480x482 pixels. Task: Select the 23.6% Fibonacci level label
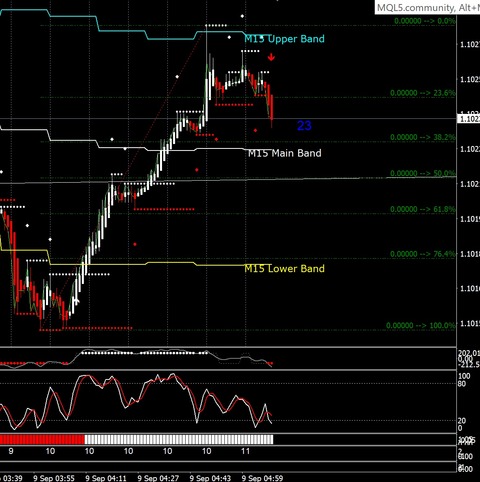pos(422,93)
